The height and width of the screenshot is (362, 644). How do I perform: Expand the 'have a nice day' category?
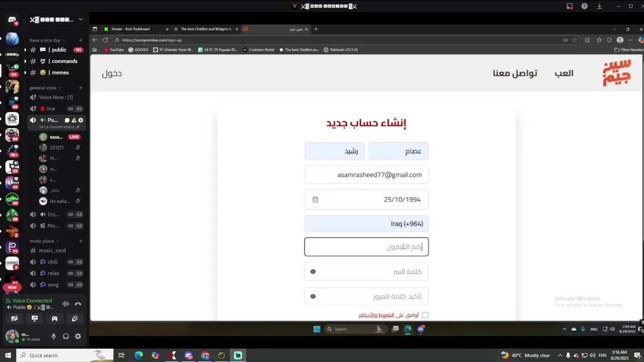(47, 40)
